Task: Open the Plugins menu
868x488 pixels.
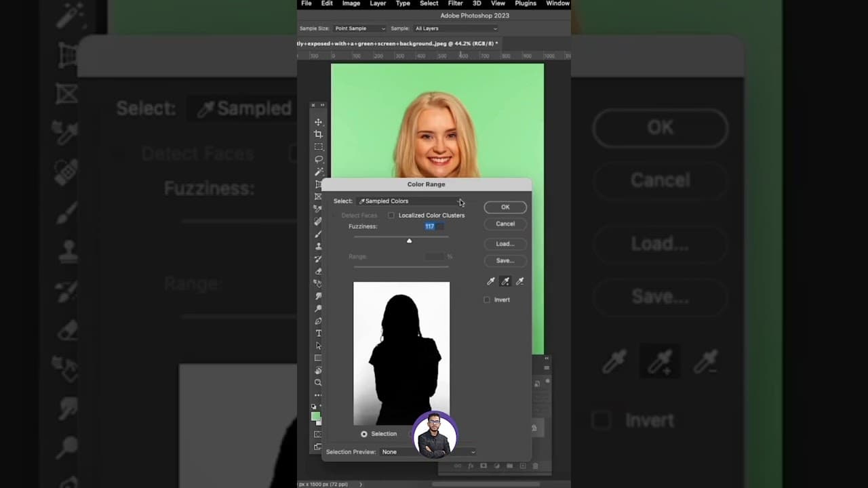Action: [x=526, y=3]
